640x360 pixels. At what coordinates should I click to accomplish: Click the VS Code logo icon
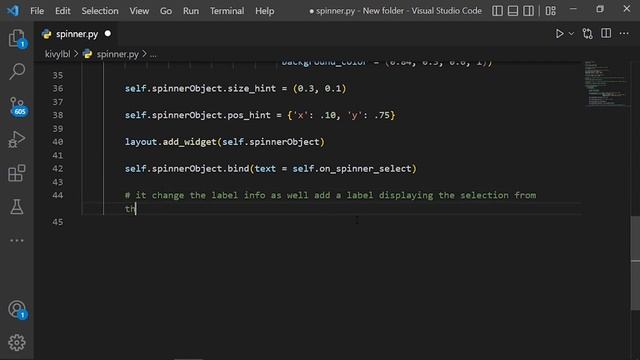(x=13, y=10)
